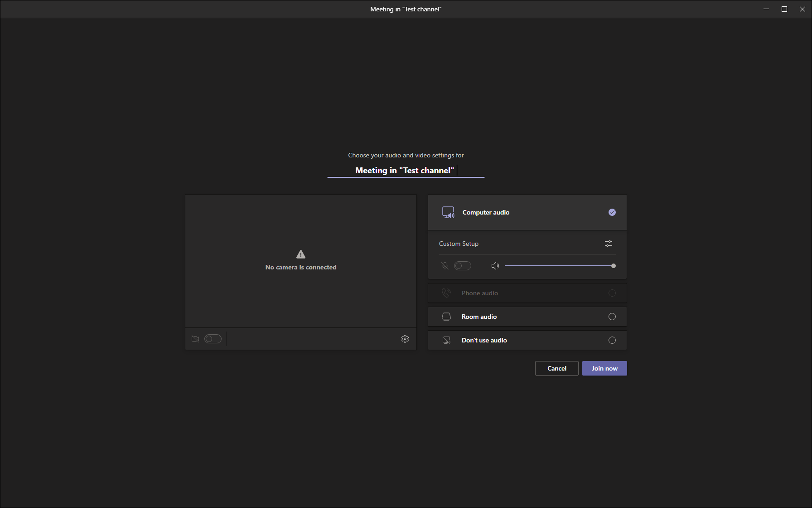
Task: Click the Computer audio monitor icon
Action: click(448, 212)
